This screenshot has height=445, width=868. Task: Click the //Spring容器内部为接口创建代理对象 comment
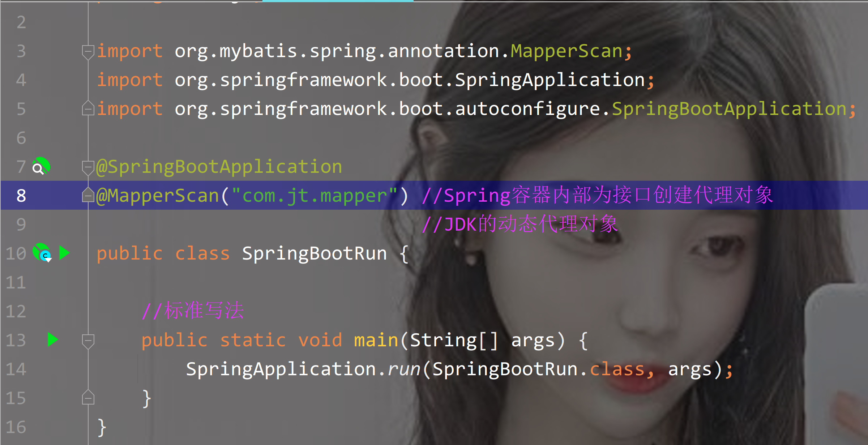(x=597, y=195)
